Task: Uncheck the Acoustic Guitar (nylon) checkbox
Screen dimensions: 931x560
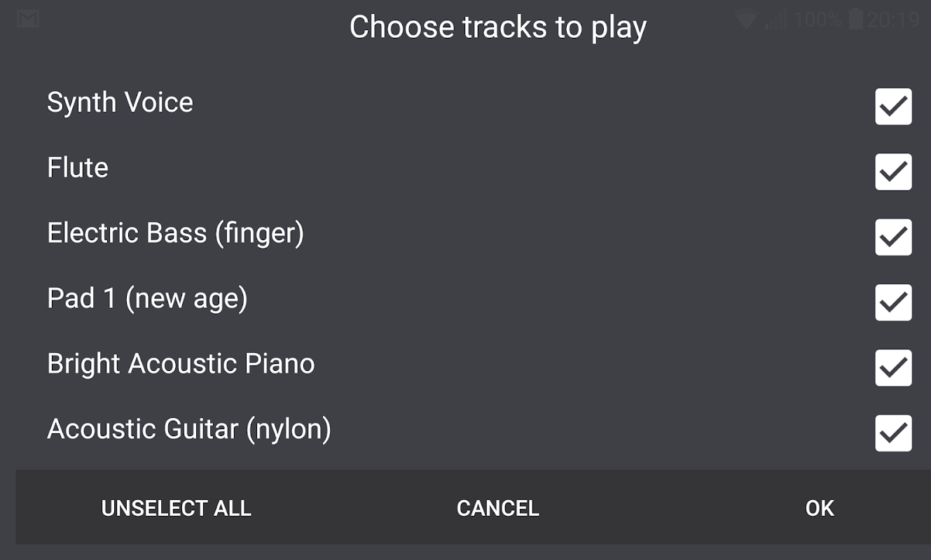Action: tap(893, 433)
